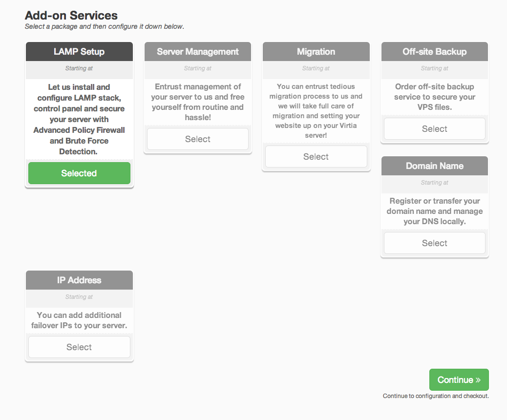Select the IP Address add-on
Viewport: 507px width, 420px height.
pyautogui.click(x=79, y=347)
